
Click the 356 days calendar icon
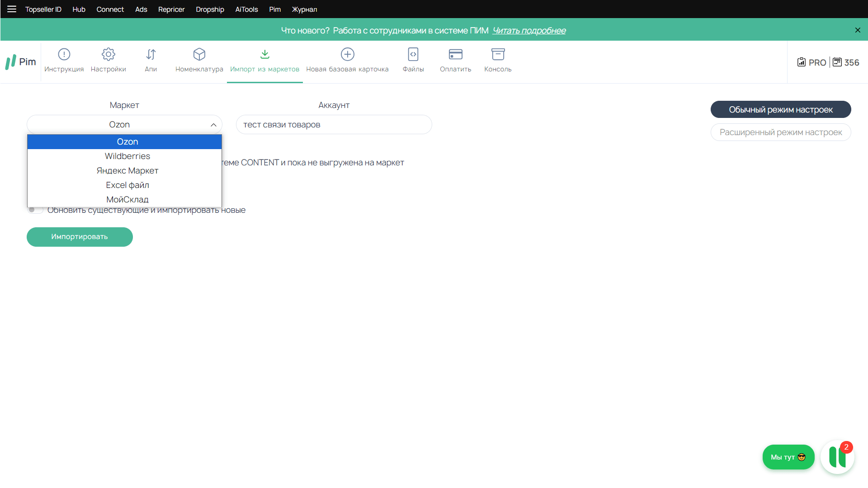click(837, 62)
